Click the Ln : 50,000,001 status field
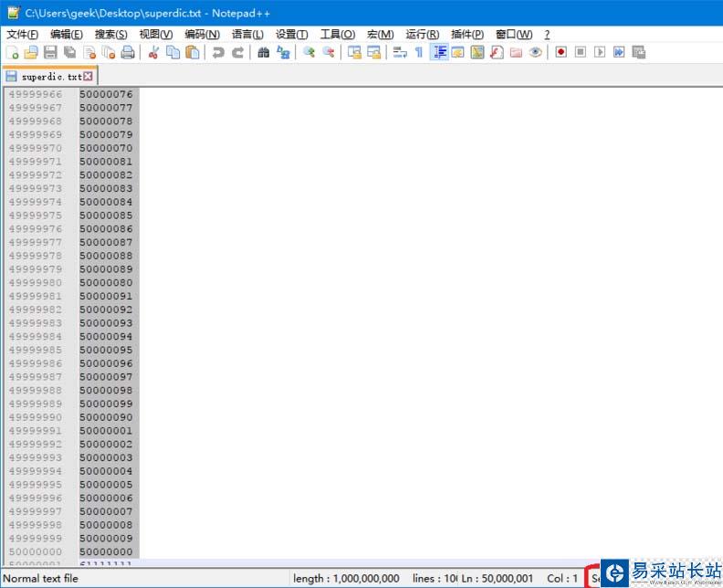This screenshot has width=723, height=588. pyautogui.click(x=497, y=578)
